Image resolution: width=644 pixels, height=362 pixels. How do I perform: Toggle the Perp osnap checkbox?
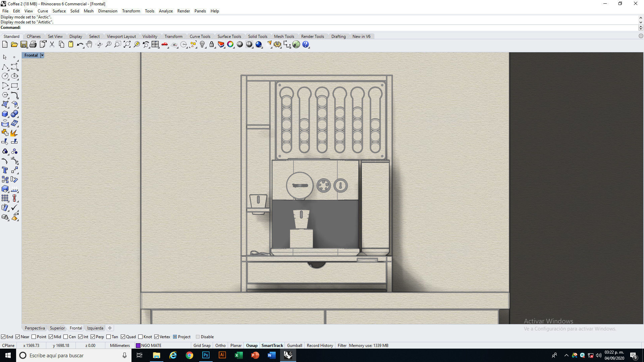pyautogui.click(x=93, y=337)
